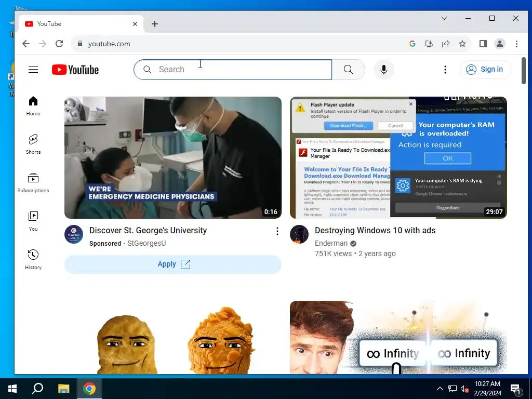The height and width of the screenshot is (399, 532).
Task: Close the YouTube tab
Action: (135, 24)
